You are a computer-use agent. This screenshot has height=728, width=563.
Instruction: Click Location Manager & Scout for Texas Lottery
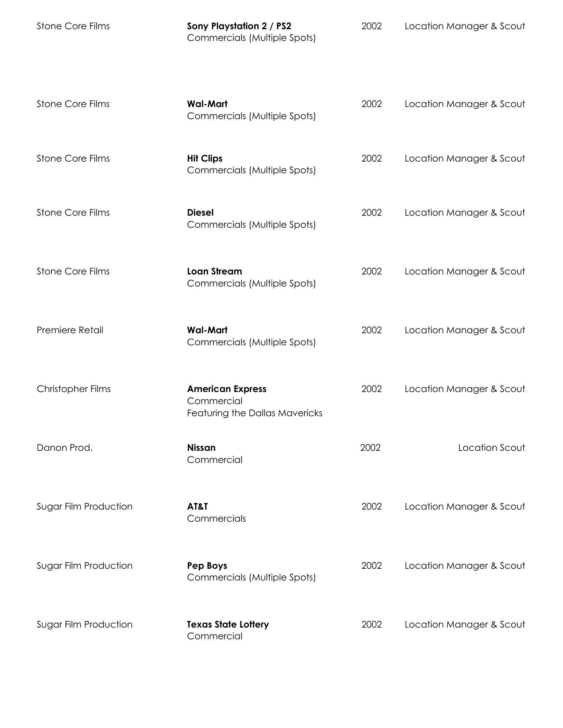click(x=464, y=624)
